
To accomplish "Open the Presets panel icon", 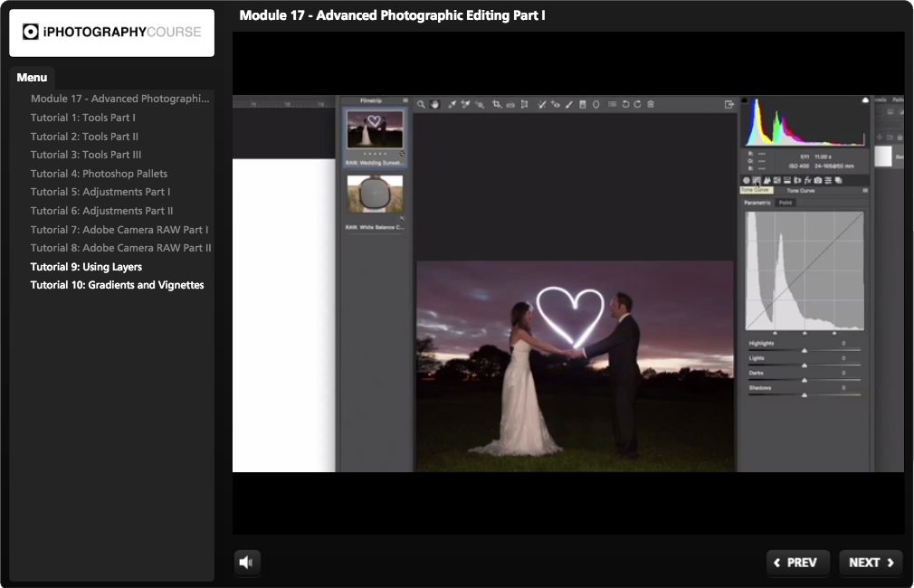I will click(x=828, y=181).
